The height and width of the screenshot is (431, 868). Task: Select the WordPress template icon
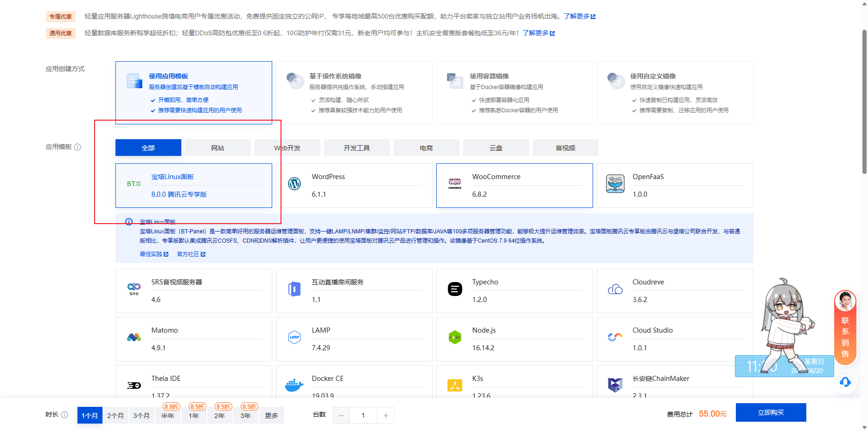click(x=295, y=184)
